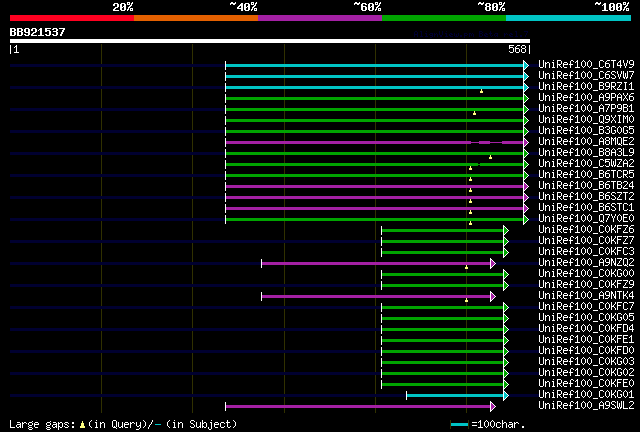Click the cyan 100char scale bar
The width and height of the screenshot is (640, 432).
click(x=459, y=425)
